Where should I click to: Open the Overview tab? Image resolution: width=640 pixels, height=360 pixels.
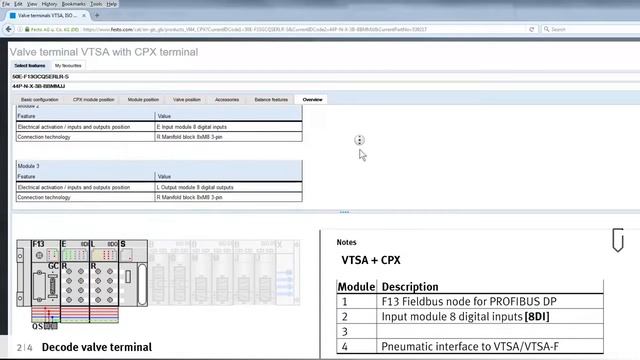click(x=312, y=100)
